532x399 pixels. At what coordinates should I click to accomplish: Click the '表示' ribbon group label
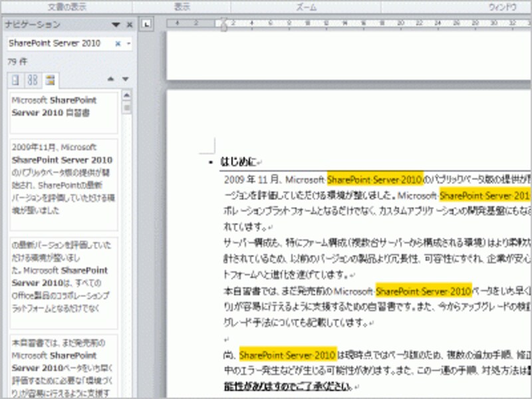click(x=182, y=7)
